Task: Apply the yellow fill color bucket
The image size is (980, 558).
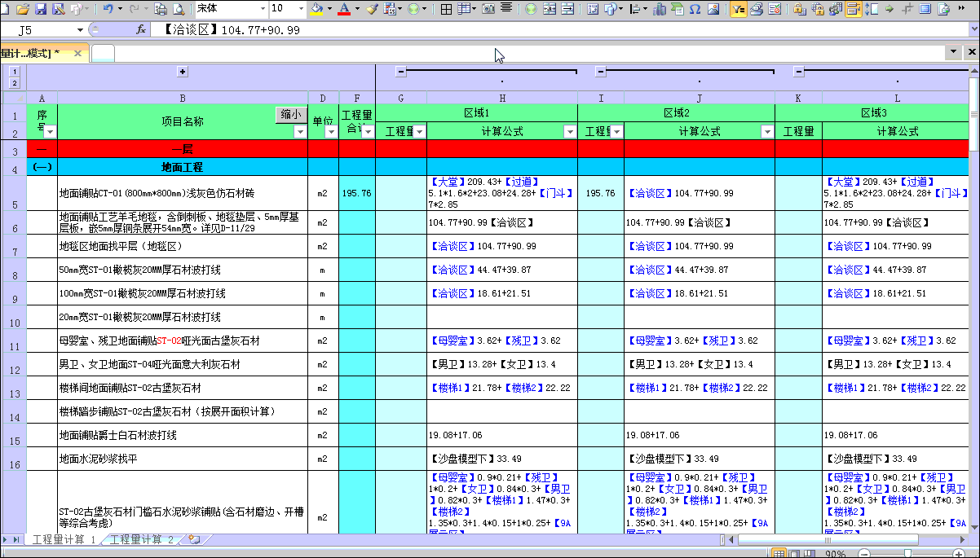Action: pyautogui.click(x=317, y=9)
